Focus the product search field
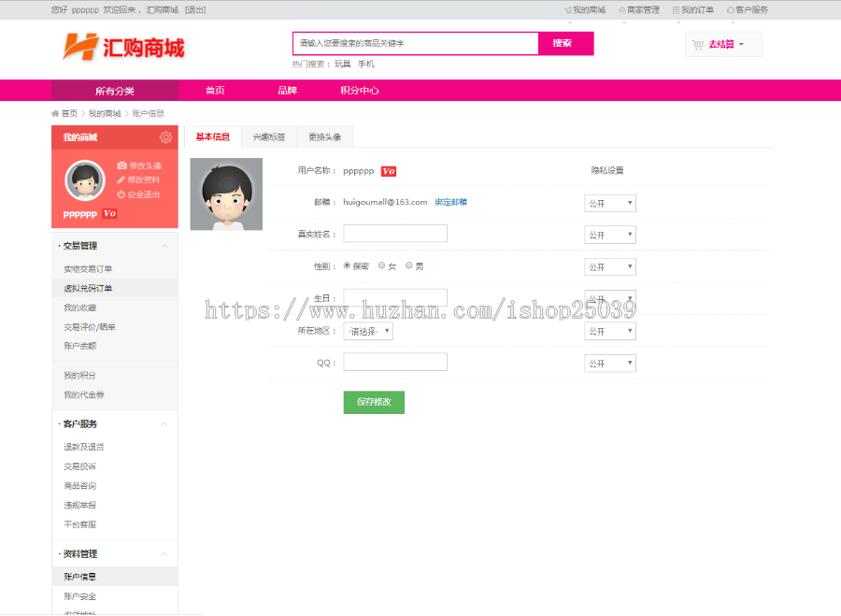 click(415, 43)
